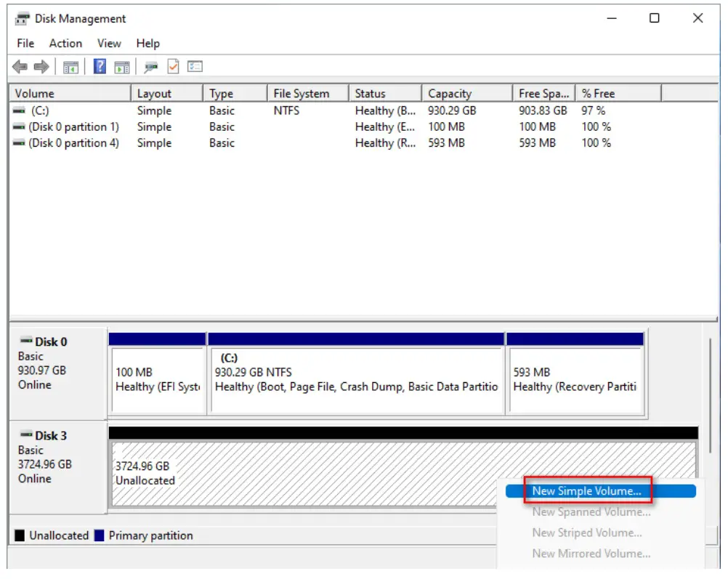Open the Action menu
728x579 pixels.
65,43
